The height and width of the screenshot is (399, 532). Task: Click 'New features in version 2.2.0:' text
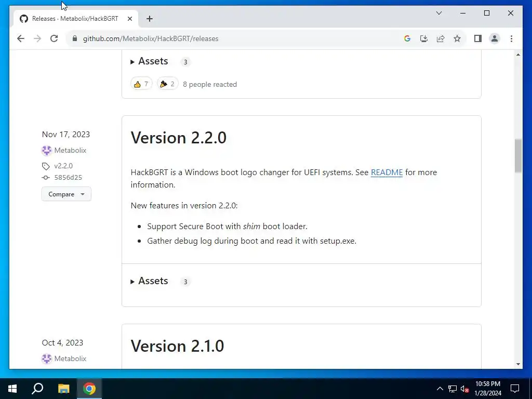184,206
